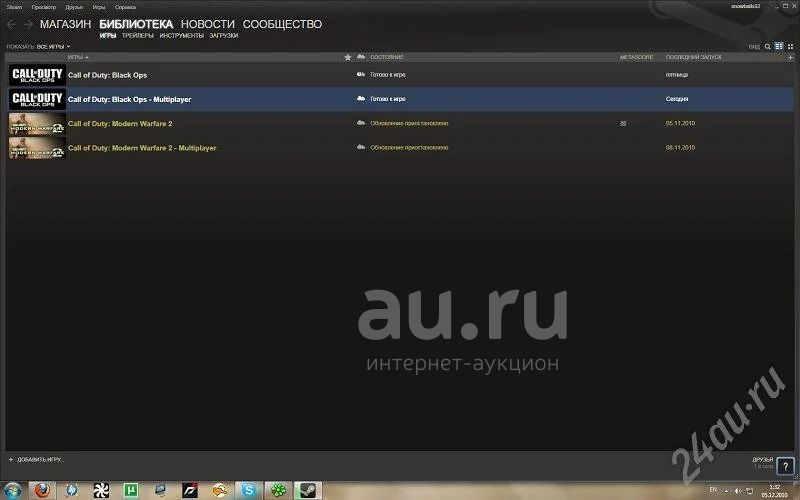Image resolution: width=800 pixels, height=500 pixels.
Task: Select the Call of Duty: Black Ops row
Action: 401,75
